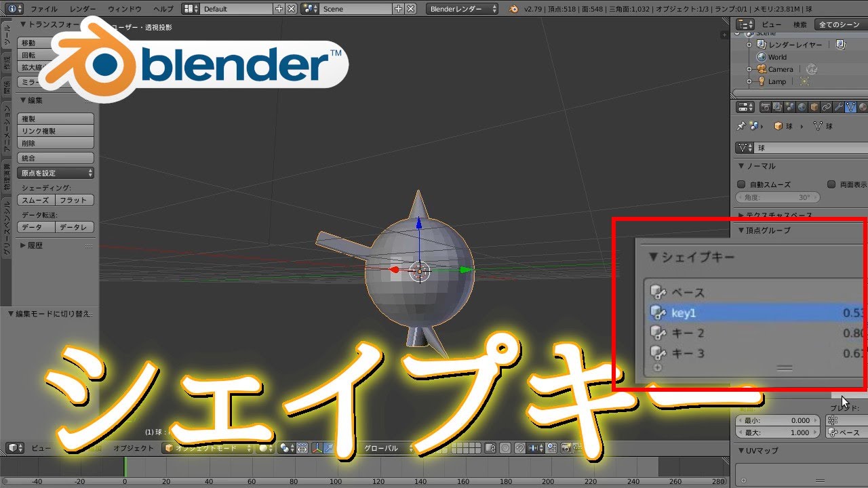Collapse the UVマップ panel
The width and height of the screenshot is (868, 488).
coord(741,451)
